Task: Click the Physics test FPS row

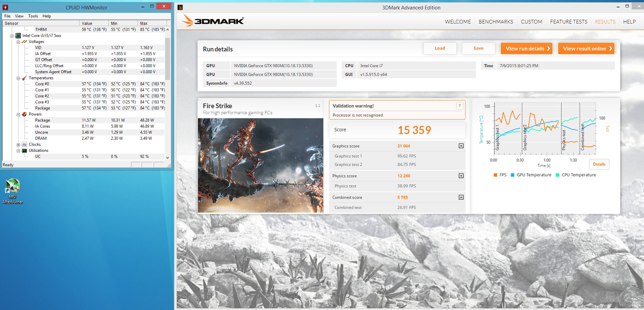Action: pyautogui.click(x=397, y=186)
